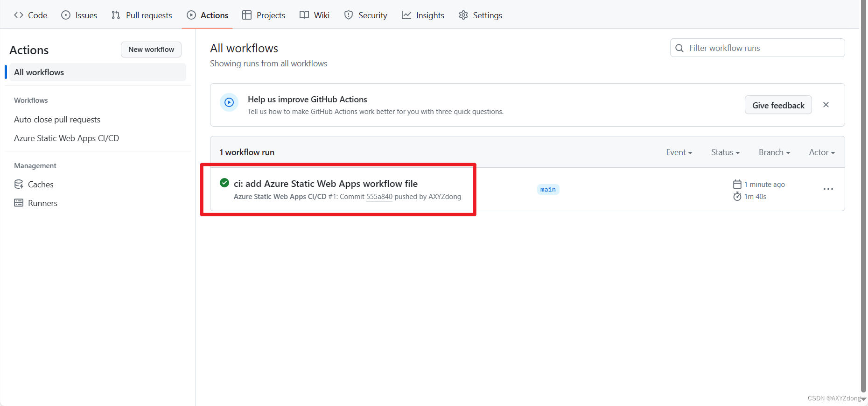Expand the Branch filter dropdown

(774, 152)
